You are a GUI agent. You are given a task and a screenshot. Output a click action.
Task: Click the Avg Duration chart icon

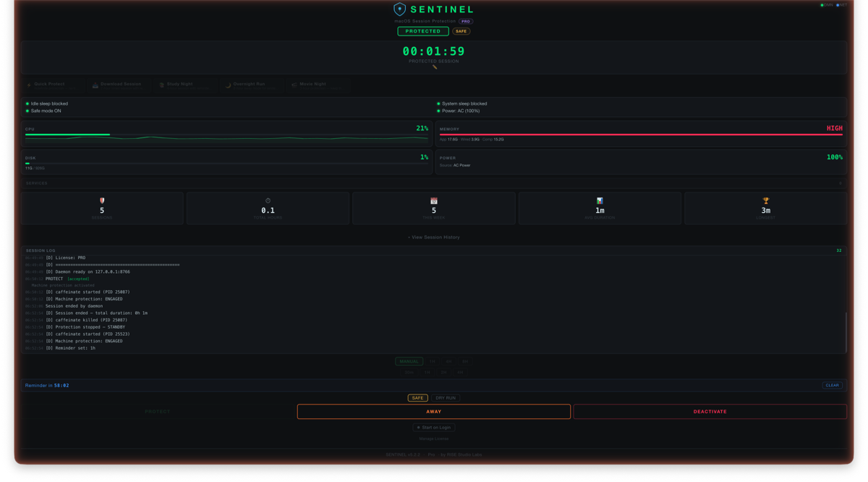(600, 200)
